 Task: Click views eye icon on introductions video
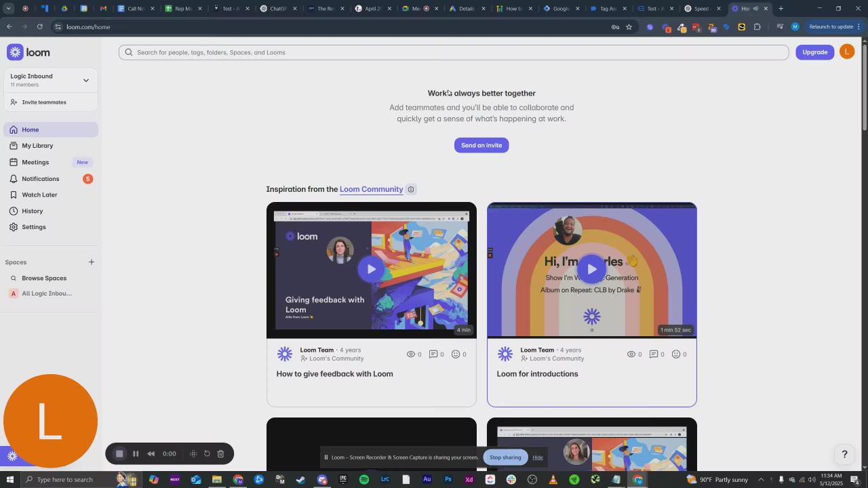[631, 354]
